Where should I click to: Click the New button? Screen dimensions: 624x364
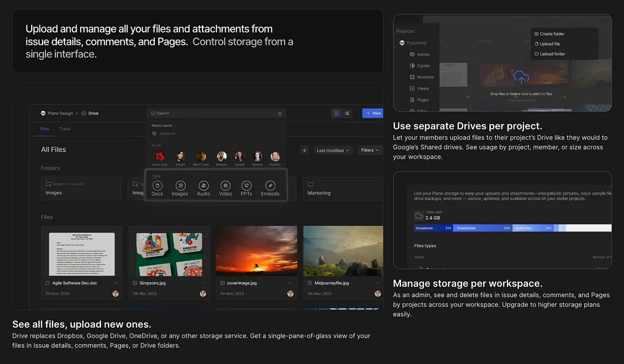pos(373,113)
